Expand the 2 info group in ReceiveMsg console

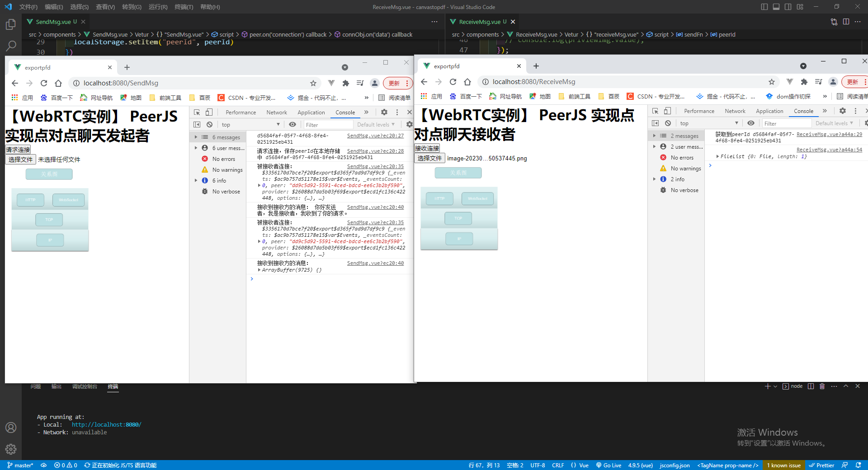(654, 179)
